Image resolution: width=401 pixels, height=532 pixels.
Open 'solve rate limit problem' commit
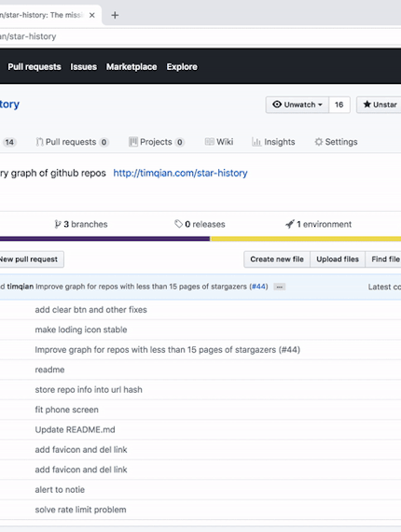click(x=81, y=510)
